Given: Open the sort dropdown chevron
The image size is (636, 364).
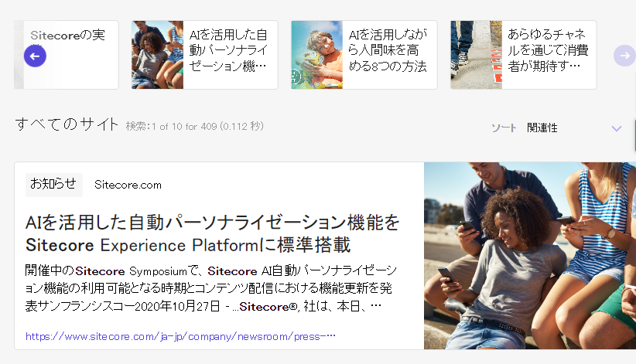Looking at the screenshot, I should pyautogui.click(x=617, y=128).
